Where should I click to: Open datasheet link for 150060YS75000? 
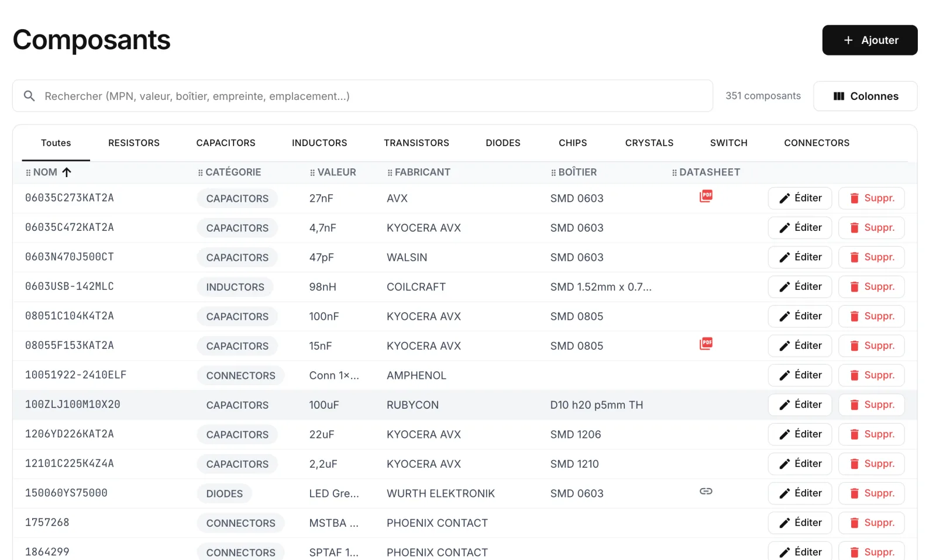tap(706, 491)
